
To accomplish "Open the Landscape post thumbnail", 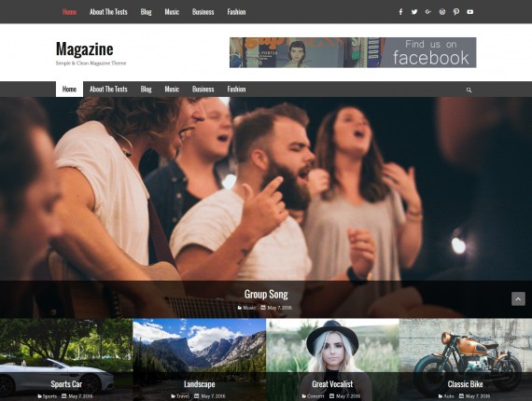I will click(x=199, y=359).
